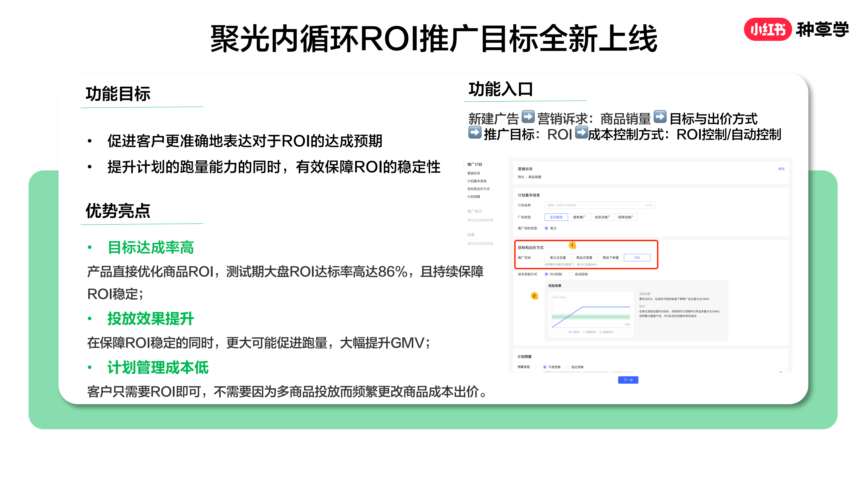Click the 修改 link in 营销诉求 card
This screenshot has width=868, height=488.
click(x=781, y=169)
